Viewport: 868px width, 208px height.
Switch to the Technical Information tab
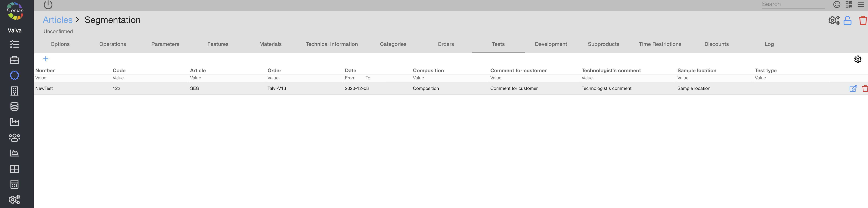332,44
